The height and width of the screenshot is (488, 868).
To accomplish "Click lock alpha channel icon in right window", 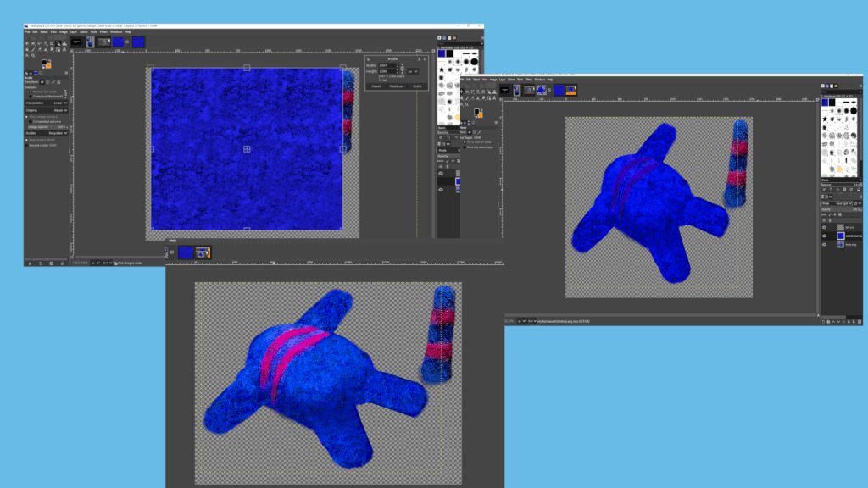I will [x=840, y=214].
